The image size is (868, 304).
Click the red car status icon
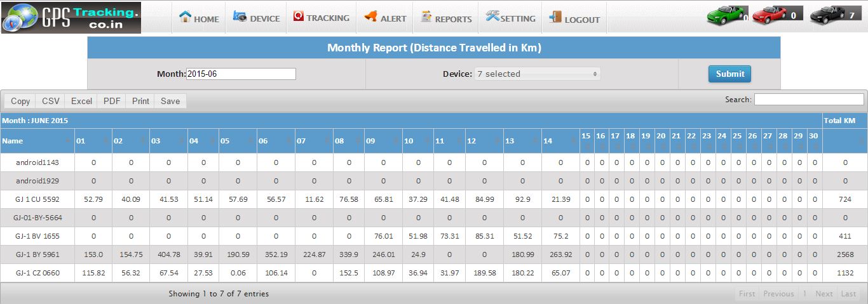click(x=770, y=14)
